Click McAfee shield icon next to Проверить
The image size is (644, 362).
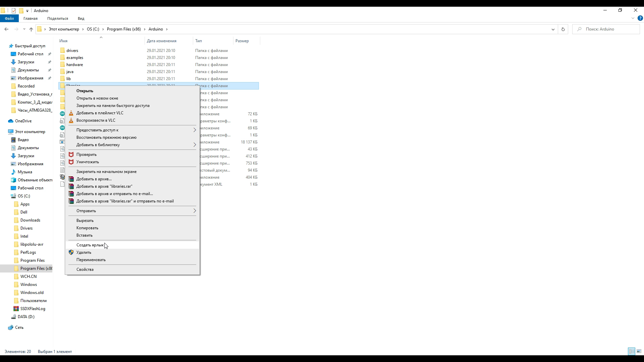tap(71, 155)
